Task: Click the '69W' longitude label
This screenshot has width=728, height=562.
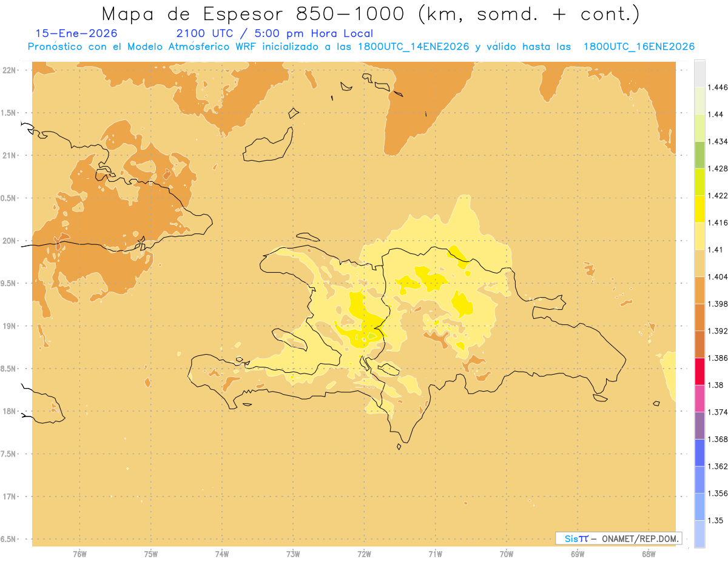Action: (578, 554)
